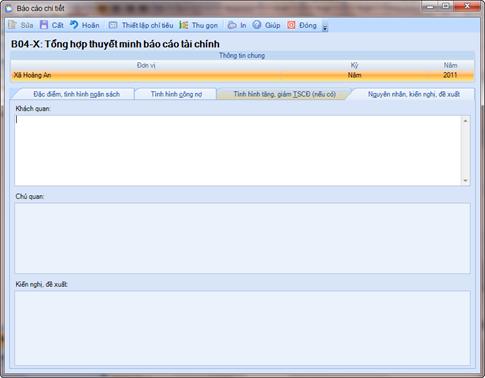Click the Cất save disk icon
485x378 pixels.
44,25
